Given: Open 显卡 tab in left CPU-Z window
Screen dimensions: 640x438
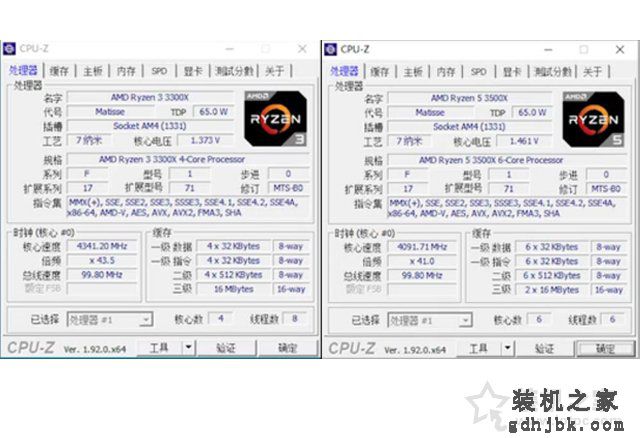Looking at the screenshot, I should tap(193, 71).
